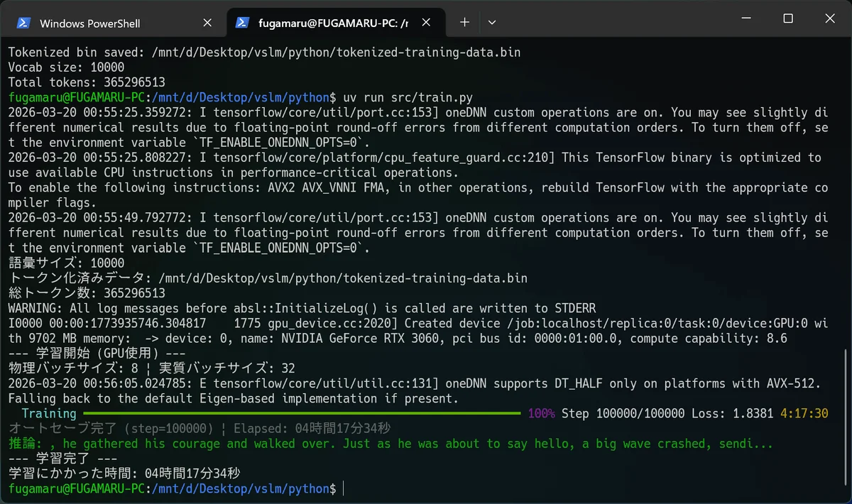
Task: Close the Windows Terminal window
Action: [x=829, y=19]
